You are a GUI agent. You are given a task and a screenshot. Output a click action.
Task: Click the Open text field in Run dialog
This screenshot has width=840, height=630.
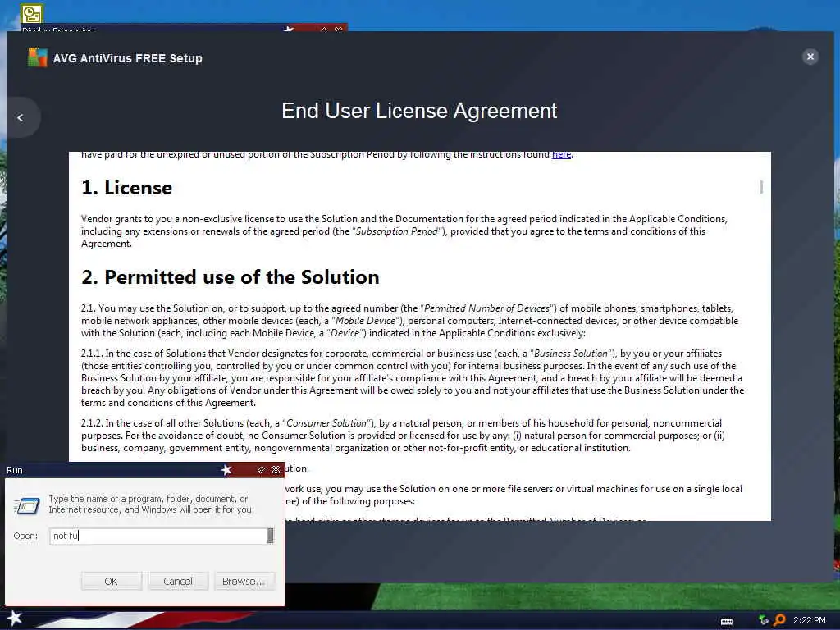point(158,536)
